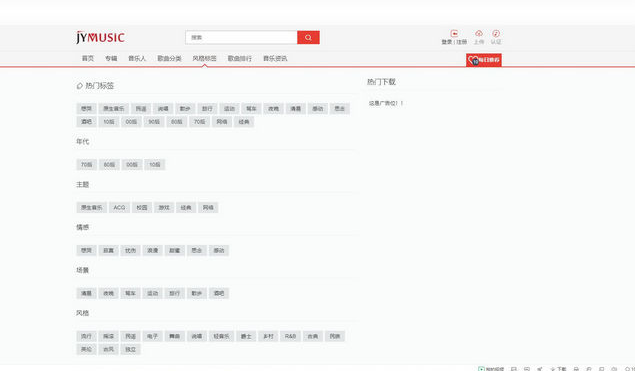Choose the 酒吧 tag under 场景
635x371 pixels.
[x=219, y=293]
